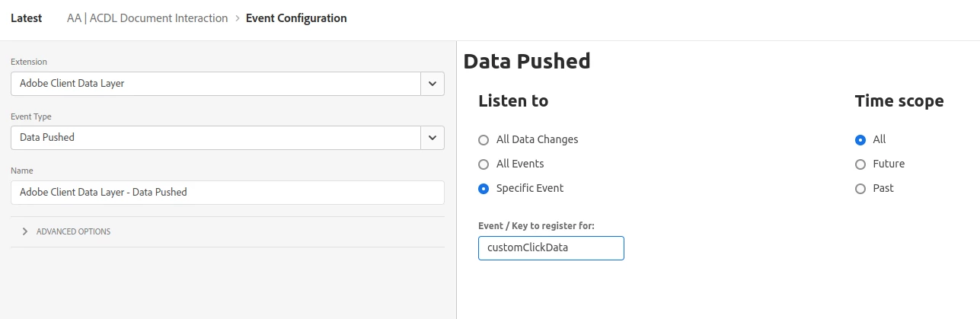Image resolution: width=980 pixels, height=319 pixels.
Task: Click the Extension dropdown chevron button
Action: click(x=433, y=84)
